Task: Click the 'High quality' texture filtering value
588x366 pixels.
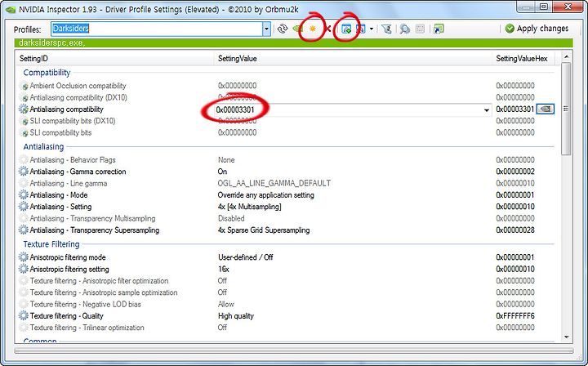Action: click(236, 315)
